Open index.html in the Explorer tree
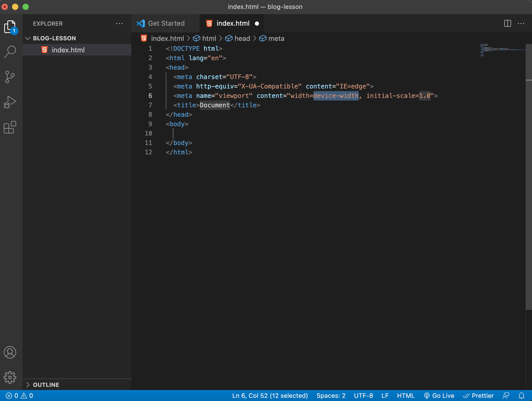 [77, 50]
